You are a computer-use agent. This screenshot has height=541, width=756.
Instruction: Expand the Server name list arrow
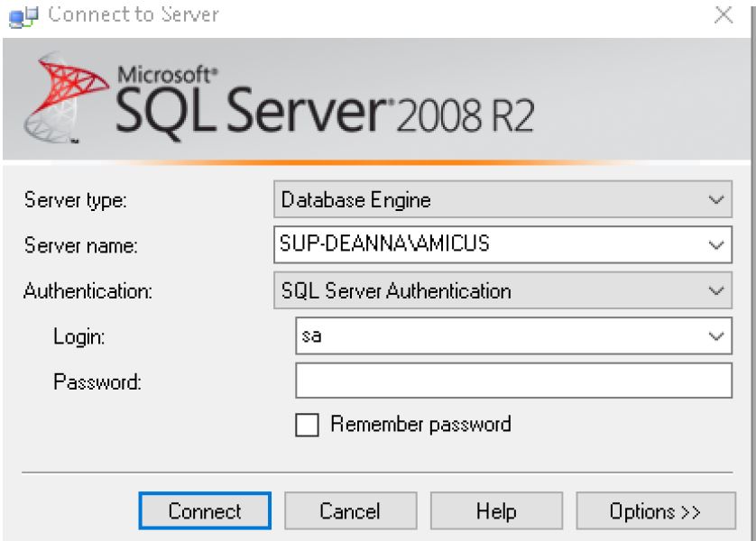click(716, 245)
